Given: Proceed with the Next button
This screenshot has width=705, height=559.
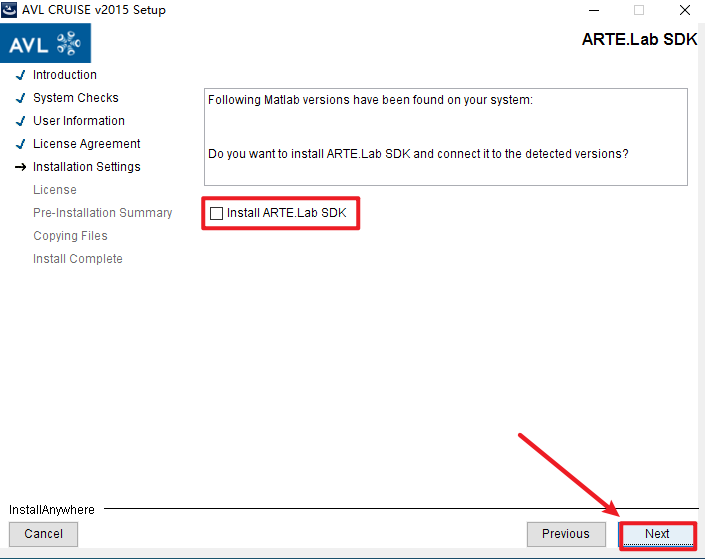Looking at the screenshot, I should pos(657,534).
